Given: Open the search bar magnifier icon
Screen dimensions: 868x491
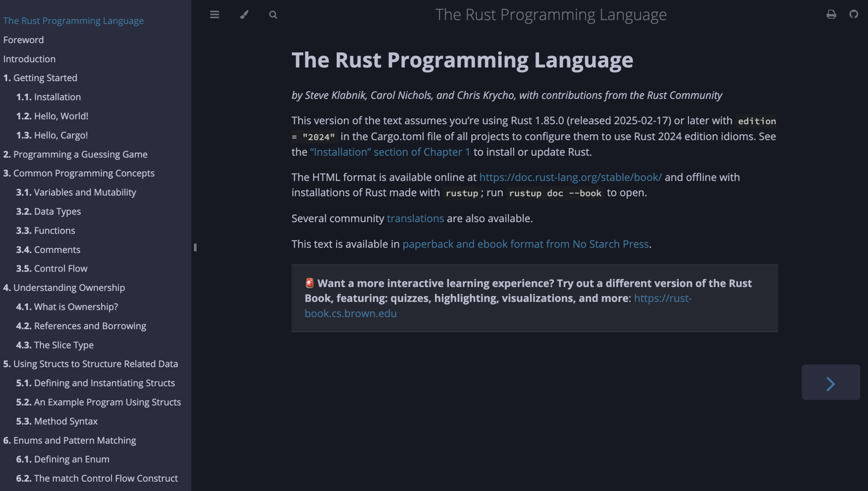Looking at the screenshot, I should [x=273, y=15].
